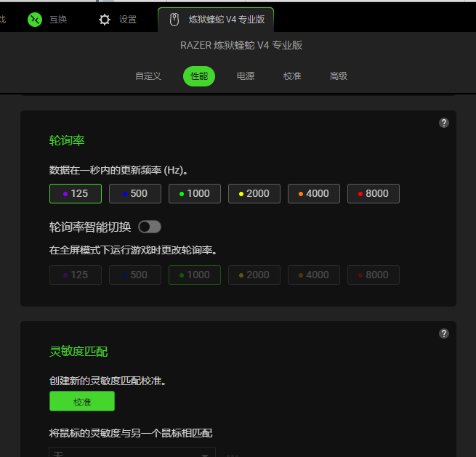Select 125 Hz polling rate
The height and width of the screenshot is (457, 476).
76,193
